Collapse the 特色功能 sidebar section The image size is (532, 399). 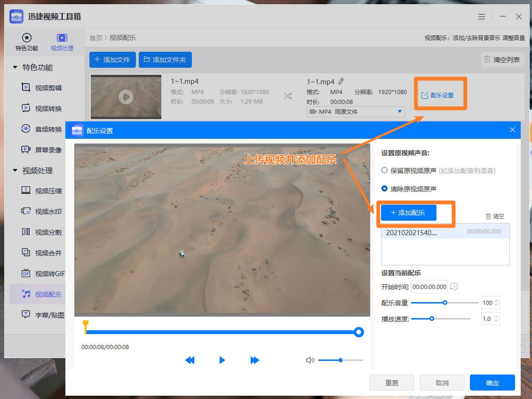pos(15,68)
